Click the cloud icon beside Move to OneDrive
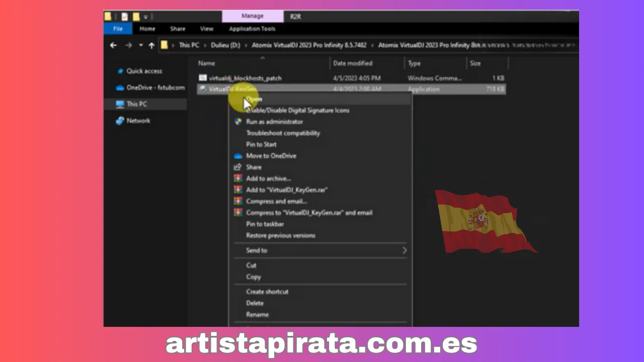The height and width of the screenshot is (362, 644). tap(238, 156)
